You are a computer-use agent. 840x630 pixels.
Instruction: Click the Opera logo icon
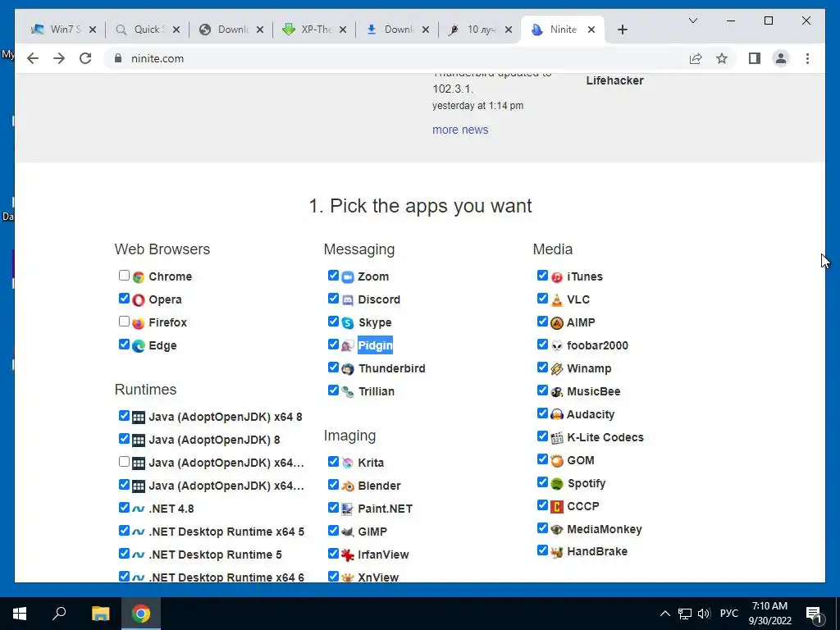[139, 300]
